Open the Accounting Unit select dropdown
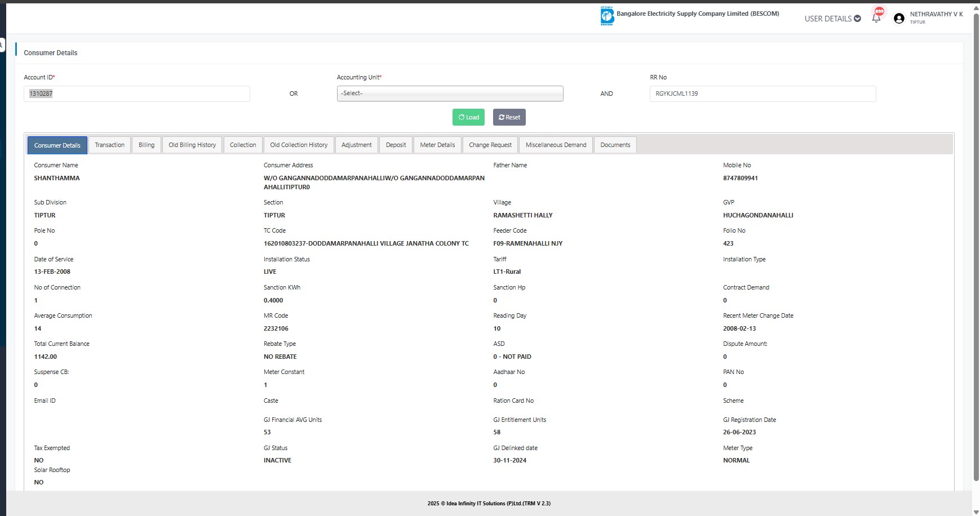This screenshot has width=980, height=516. [450, 94]
